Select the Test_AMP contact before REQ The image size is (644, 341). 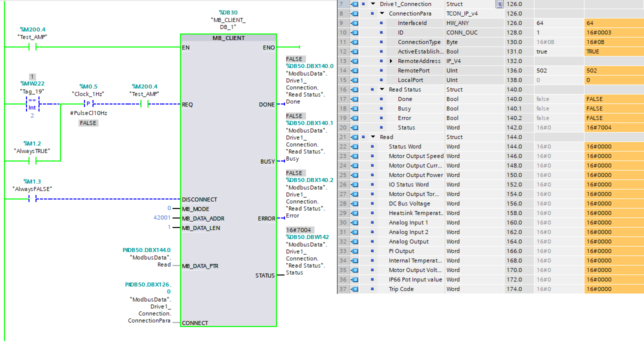tap(144, 104)
